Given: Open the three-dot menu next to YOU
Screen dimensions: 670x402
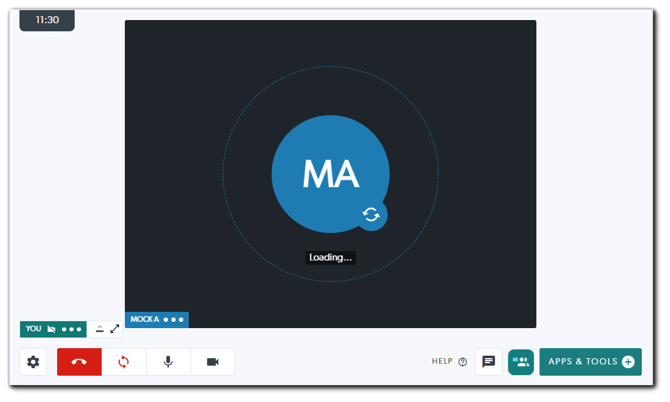Looking at the screenshot, I should click(71, 329).
